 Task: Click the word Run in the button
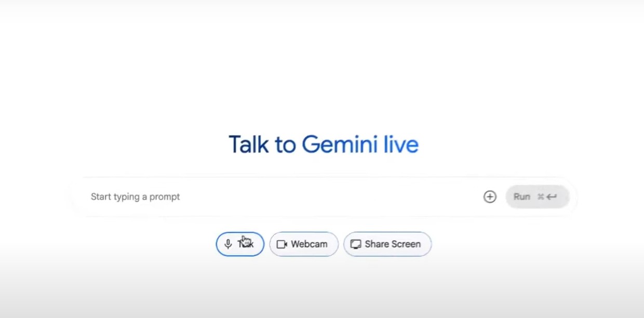coord(522,197)
